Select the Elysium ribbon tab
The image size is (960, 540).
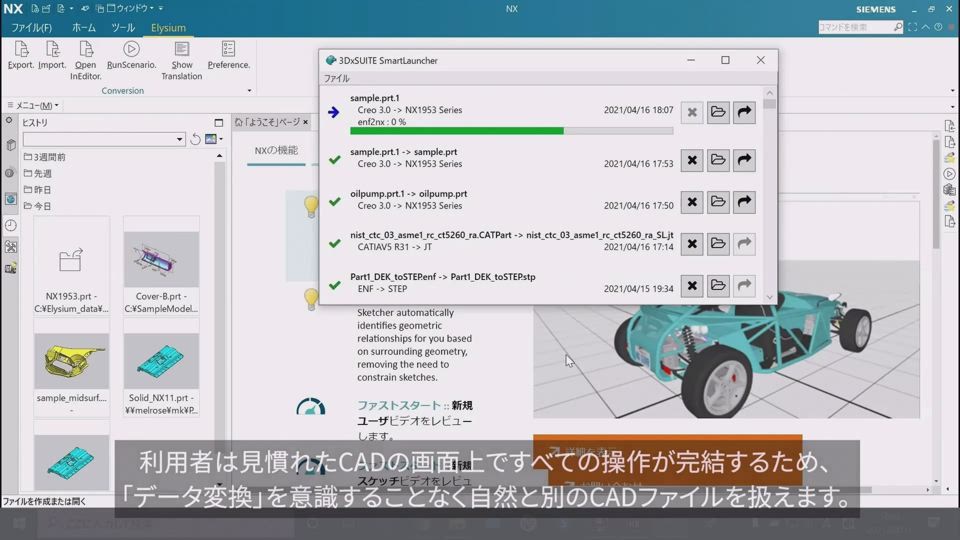(x=168, y=28)
